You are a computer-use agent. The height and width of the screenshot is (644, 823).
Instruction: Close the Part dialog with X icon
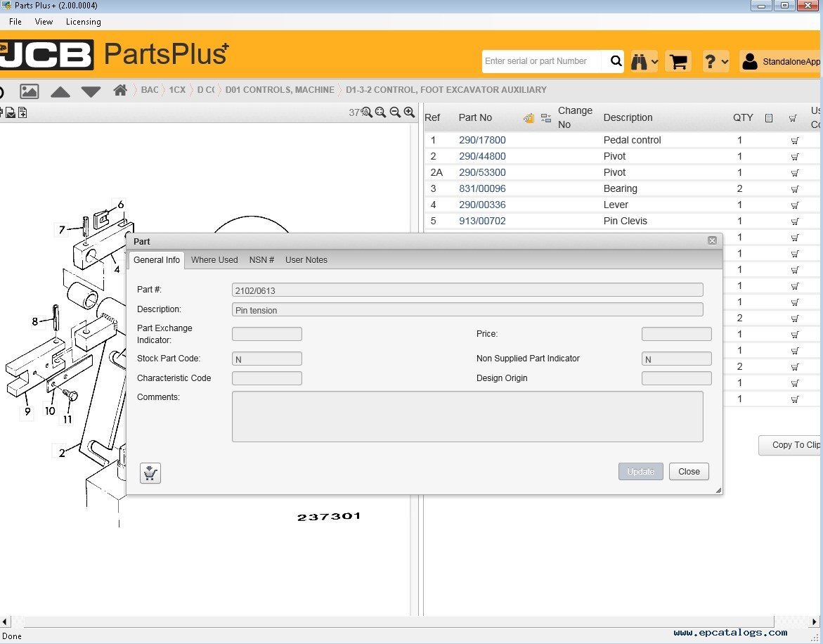712,241
